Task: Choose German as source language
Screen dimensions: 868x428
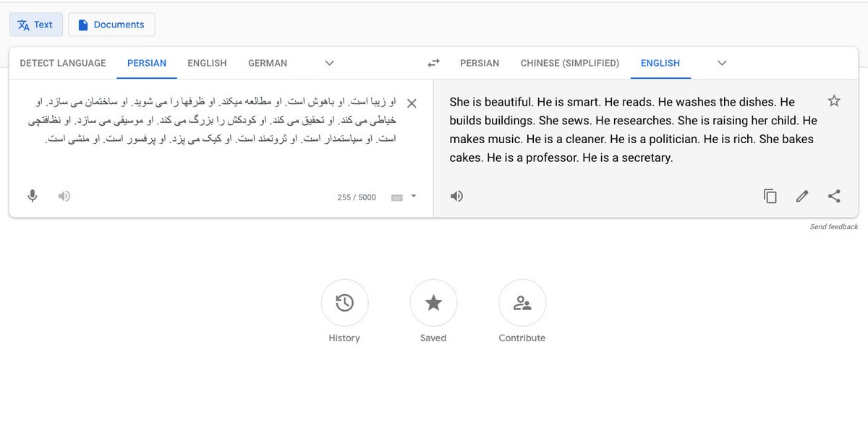Action: [268, 63]
